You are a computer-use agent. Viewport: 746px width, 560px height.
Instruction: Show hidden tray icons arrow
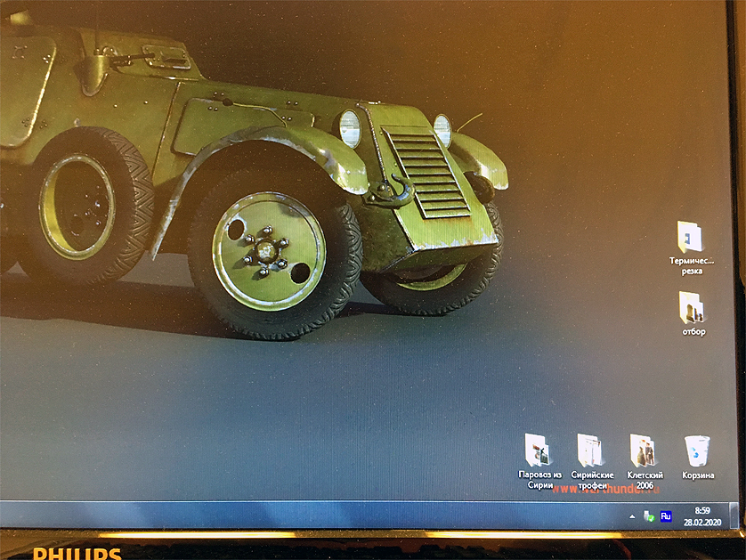click(x=632, y=516)
